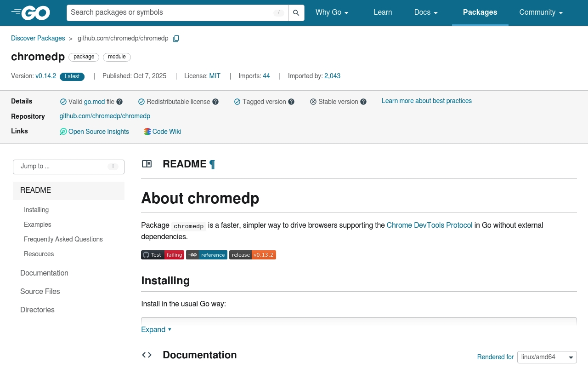This screenshot has height=368, width=588.
Task: Click help icon beside Tagged version
Action: 291,102
